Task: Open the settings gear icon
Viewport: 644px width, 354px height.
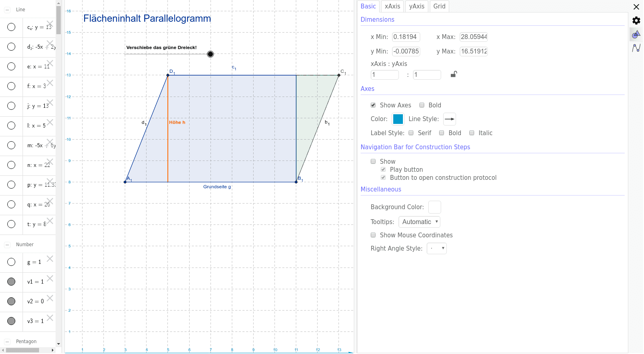Action: click(636, 21)
